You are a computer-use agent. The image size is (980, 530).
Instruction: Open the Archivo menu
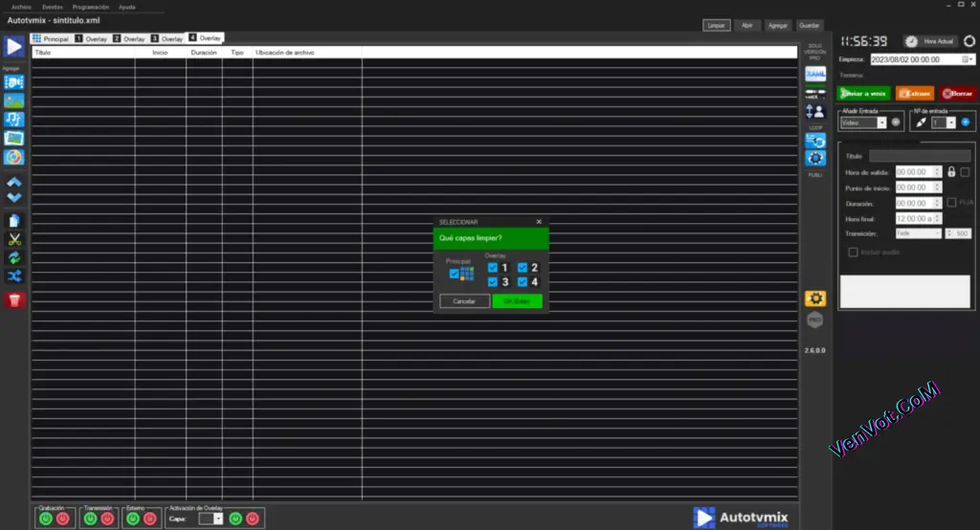tap(21, 7)
